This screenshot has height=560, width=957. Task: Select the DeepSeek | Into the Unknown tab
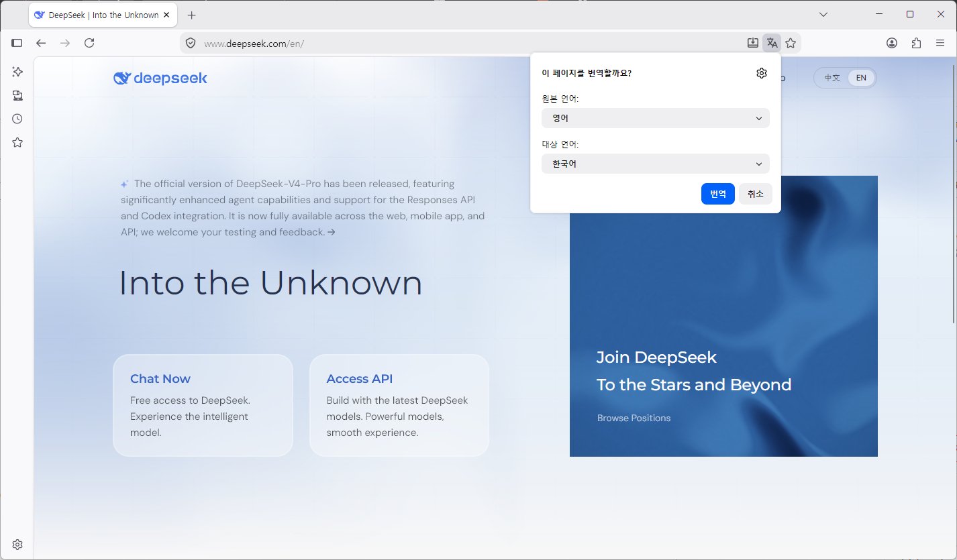[x=103, y=15]
